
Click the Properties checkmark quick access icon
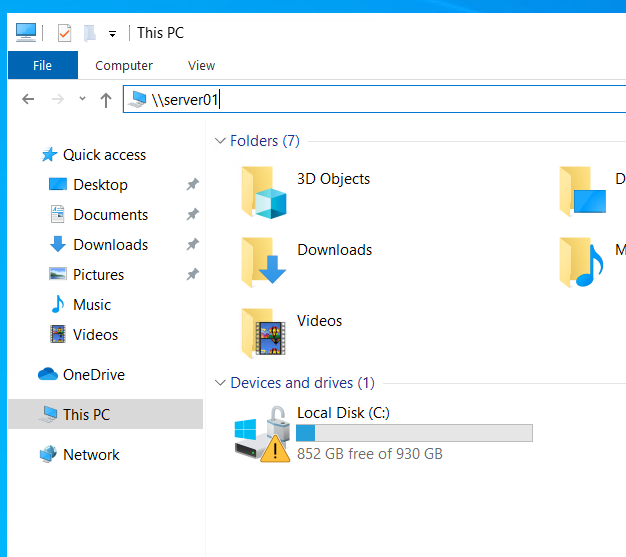click(x=64, y=33)
